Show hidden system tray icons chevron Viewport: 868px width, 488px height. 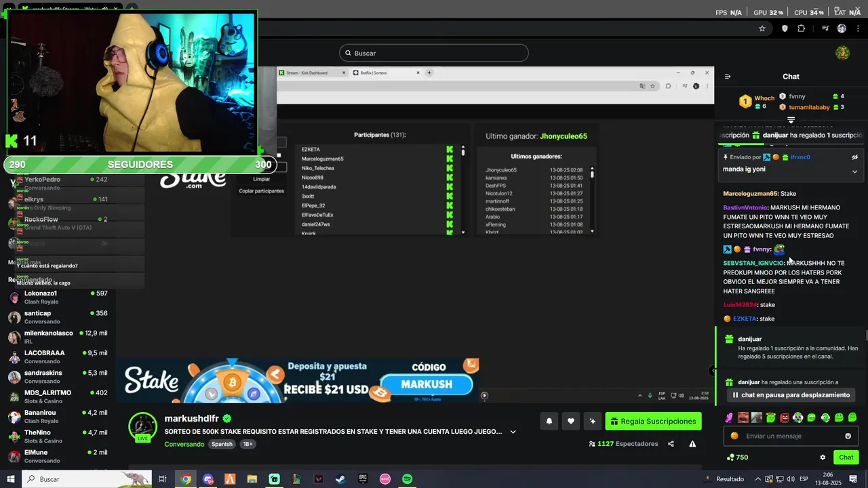(x=758, y=479)
